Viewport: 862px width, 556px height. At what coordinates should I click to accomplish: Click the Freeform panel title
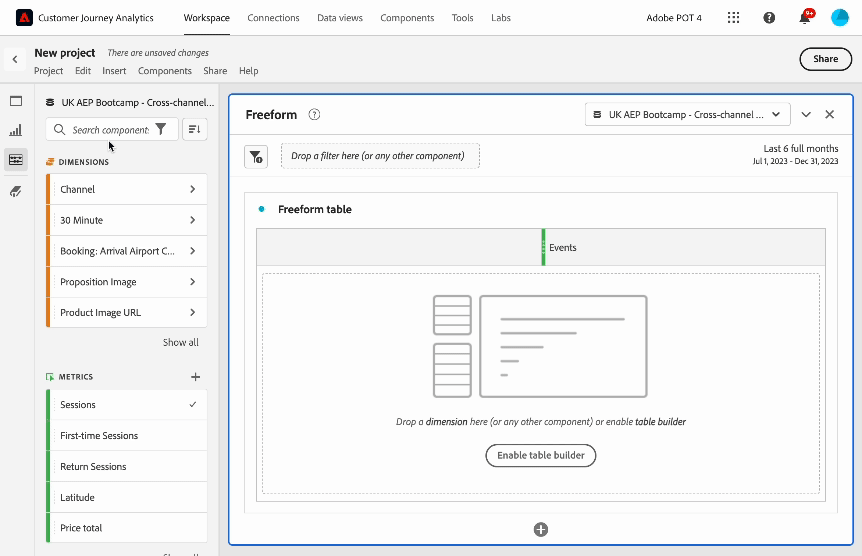tap(271, 114)
